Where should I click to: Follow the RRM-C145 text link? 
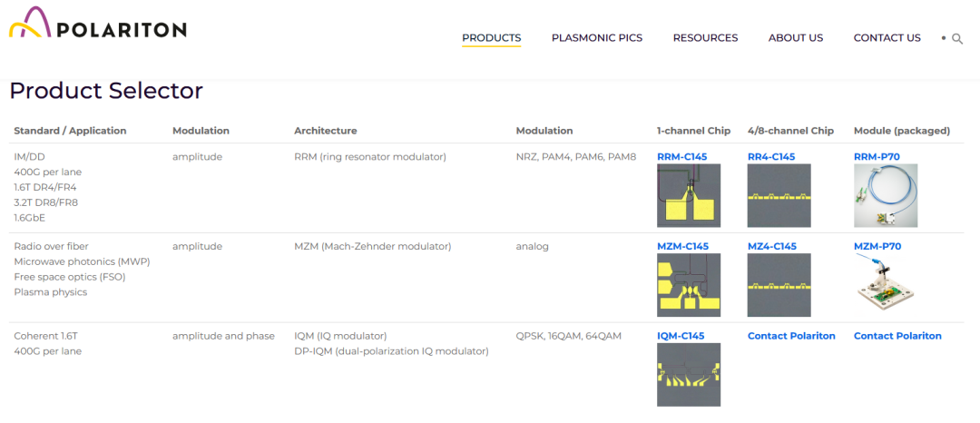[681, 157]
